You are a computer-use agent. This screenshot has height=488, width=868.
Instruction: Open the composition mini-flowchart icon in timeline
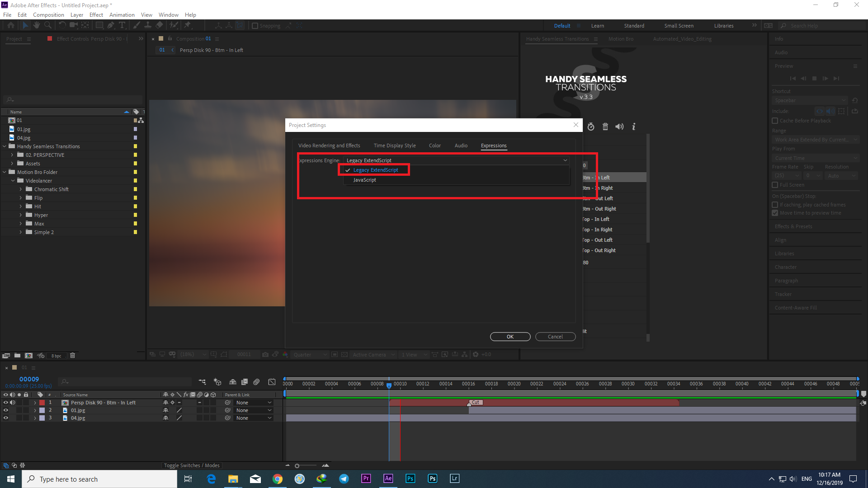click(202, 382)
